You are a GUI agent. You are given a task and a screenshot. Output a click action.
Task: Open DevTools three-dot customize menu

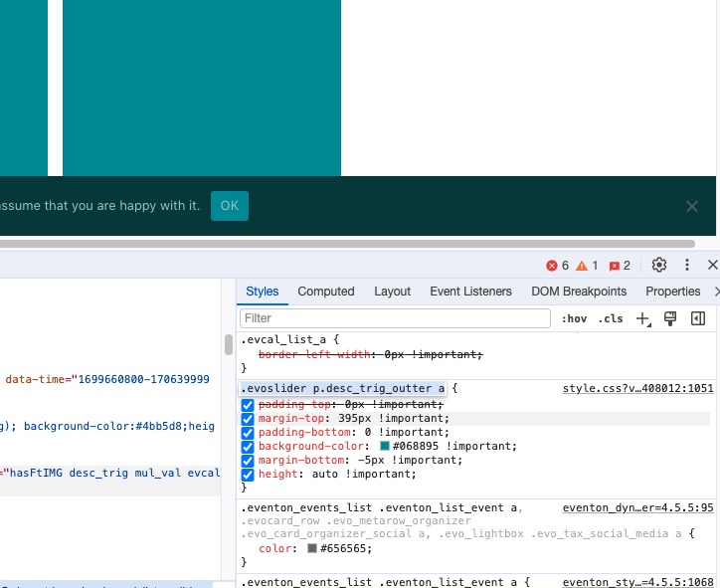(x=687, y=265)
